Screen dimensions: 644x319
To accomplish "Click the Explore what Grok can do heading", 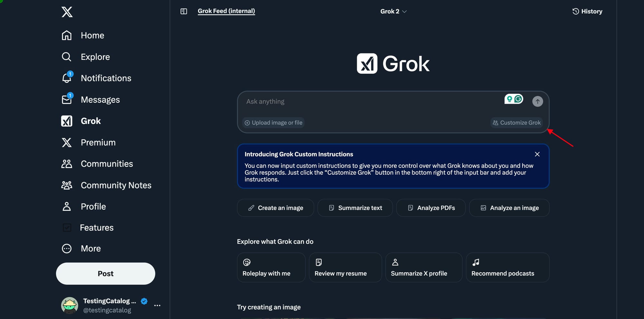I will click(275, 241).
